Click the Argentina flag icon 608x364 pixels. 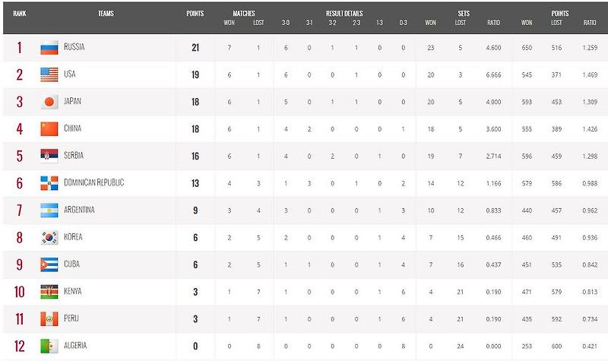[49, 210]
